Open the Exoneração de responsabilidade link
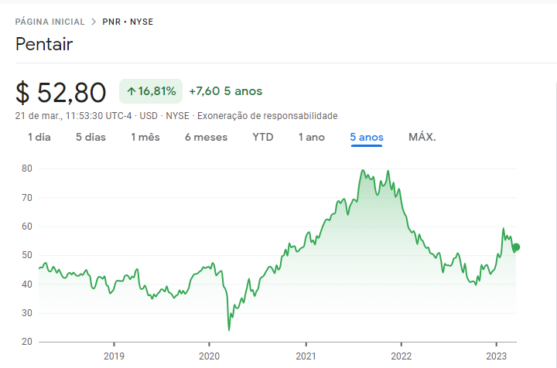Image resolution: width=557 pixels, height=368 pixels. (267, 116)
